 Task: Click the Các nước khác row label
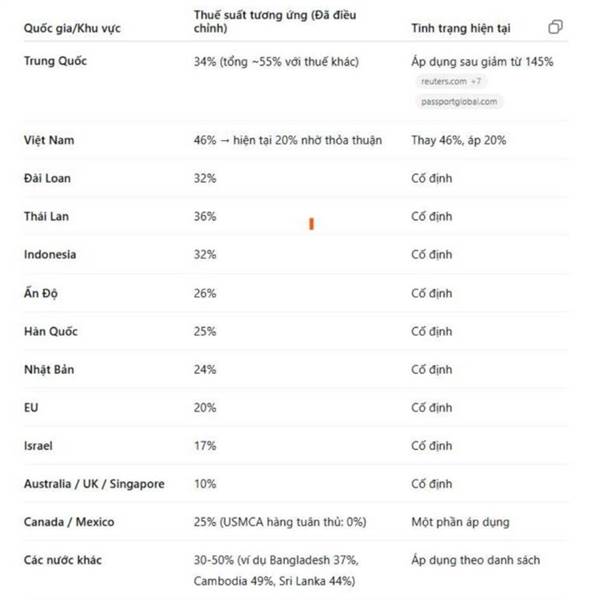point(63,560)
